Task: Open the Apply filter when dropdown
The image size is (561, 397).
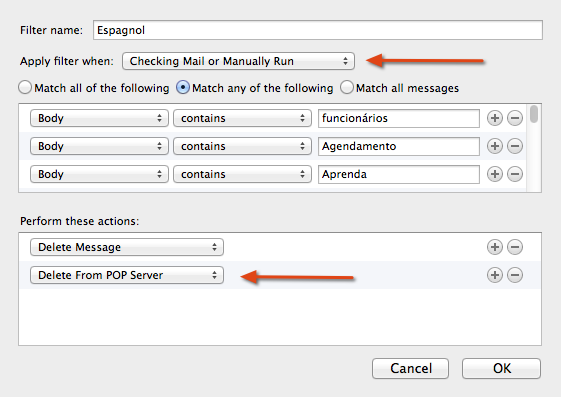Action: pos(238,61)
